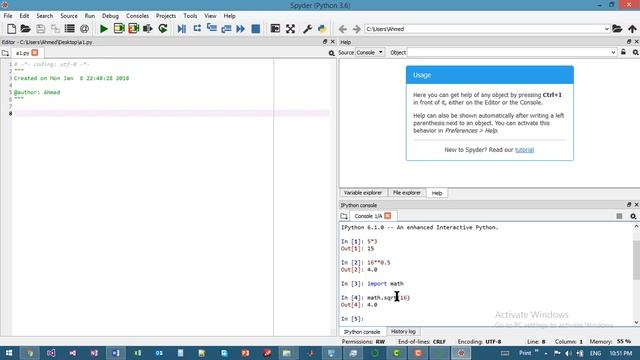This screenshot has width=640, height=360.
Task: Close the Console 1/A tab
Action: pyautogui.click(x=388, y=216)
